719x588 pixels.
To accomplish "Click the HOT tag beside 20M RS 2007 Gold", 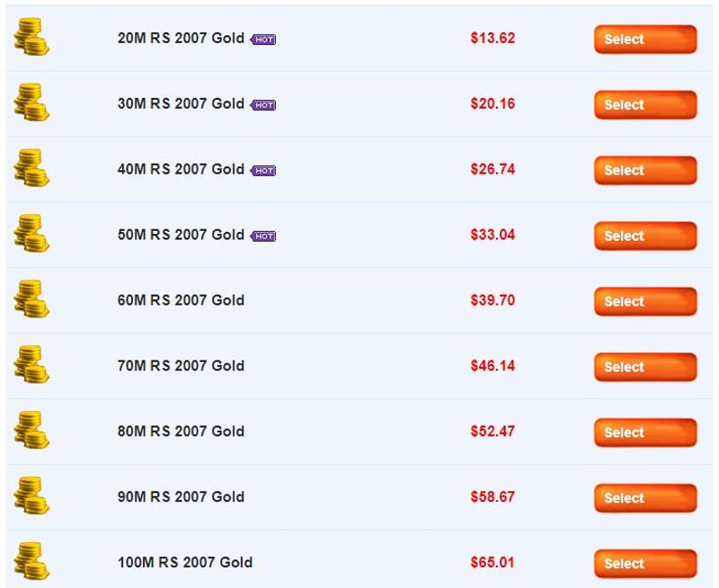I will pos(262,40).
